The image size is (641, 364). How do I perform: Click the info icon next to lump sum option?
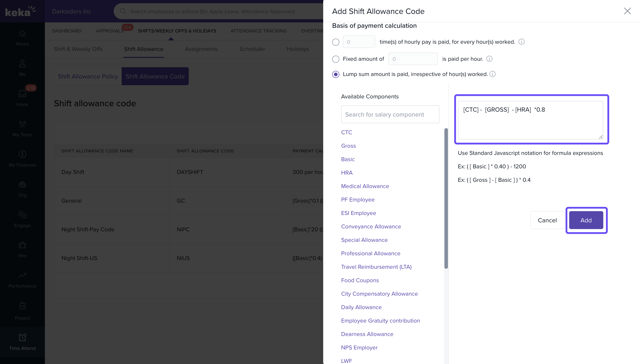pyautogui.click(x=492, y=74)
